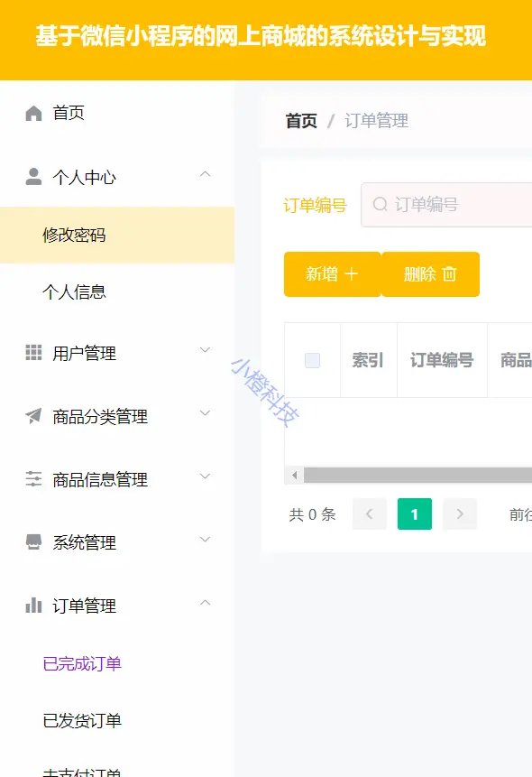The width and height of the screenshot is (532, 777).
Task: Click the home icon beside 首页
Action: click(33, 114)
